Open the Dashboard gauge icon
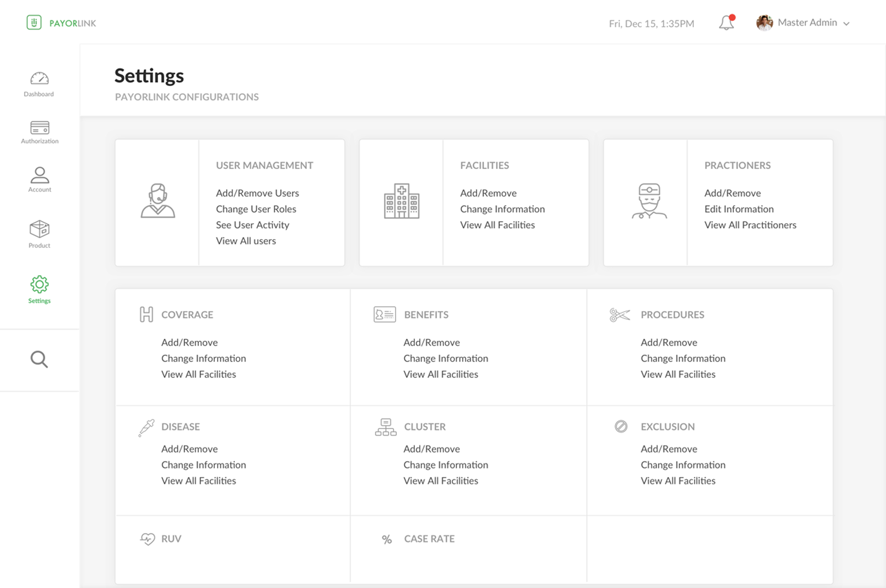Screen dimensions: 886x588 [x=39, y=79]
